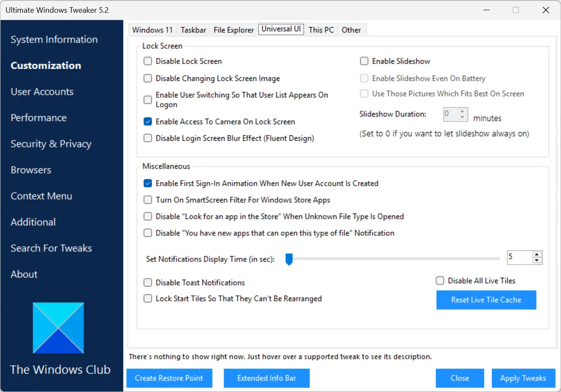Uncheck Enable Access To Camera On Lock Screen
Viewport: 561px width, 392px height.
pyautogui.click(x=148, y=121)
